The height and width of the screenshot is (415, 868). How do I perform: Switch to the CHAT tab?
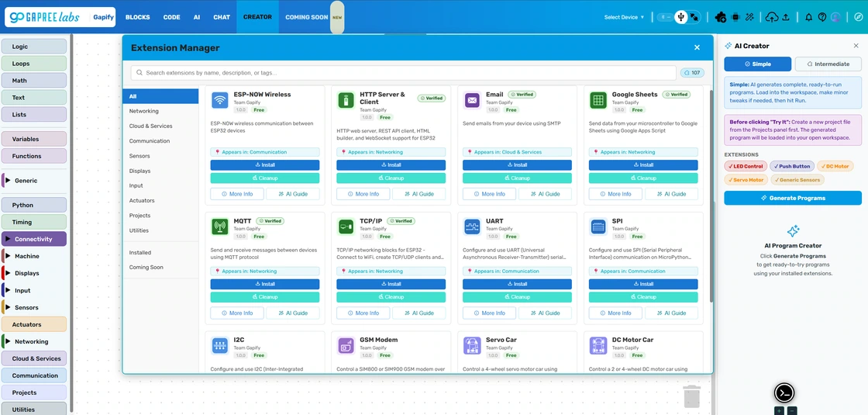(222, 17)
